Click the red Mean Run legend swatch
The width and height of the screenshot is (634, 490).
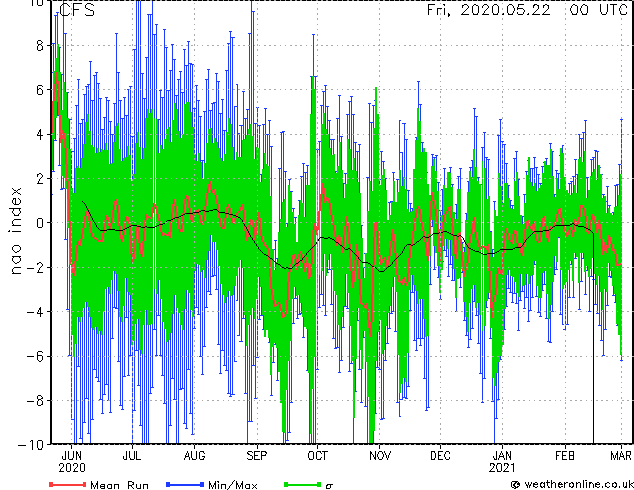point(67,484)
